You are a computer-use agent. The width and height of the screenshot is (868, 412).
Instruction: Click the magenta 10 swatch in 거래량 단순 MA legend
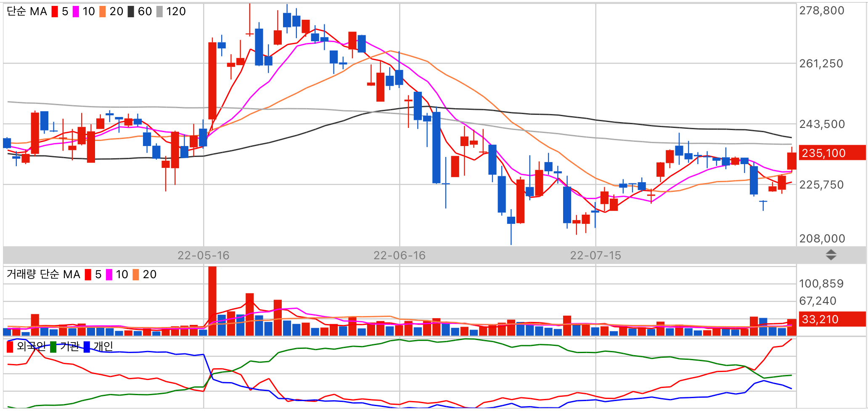pos(109,275)
